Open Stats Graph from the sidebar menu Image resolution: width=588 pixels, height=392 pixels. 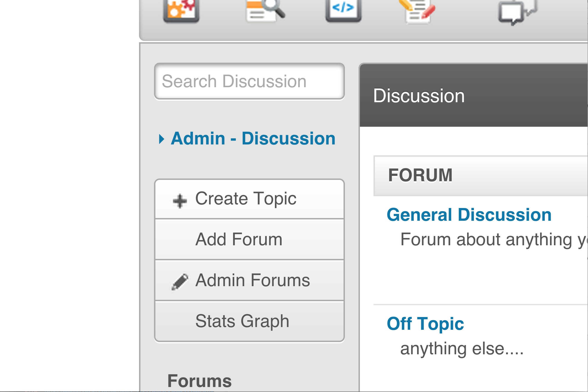pyautogui.click(x=242, y=321)
